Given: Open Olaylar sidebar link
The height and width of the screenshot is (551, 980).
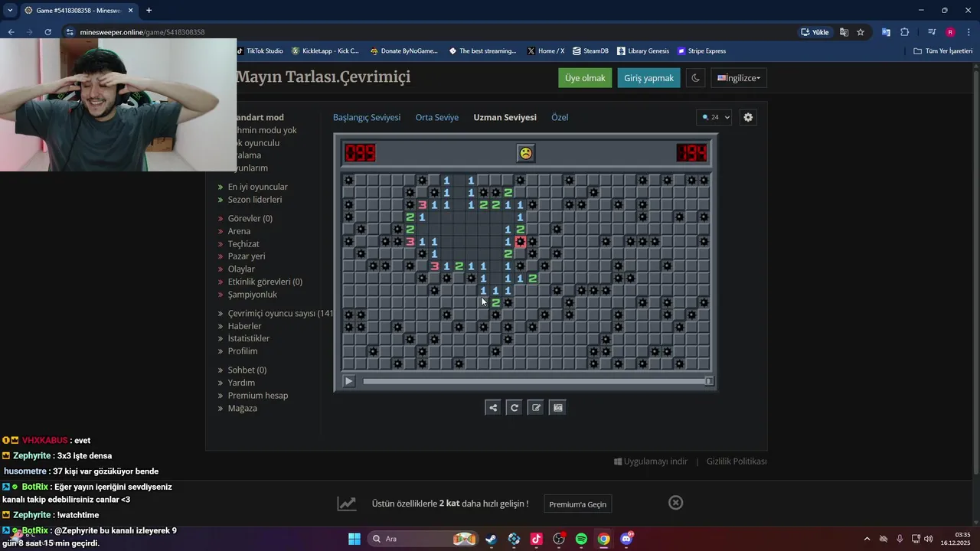Looking at the screenshot, I should (241, 269).
